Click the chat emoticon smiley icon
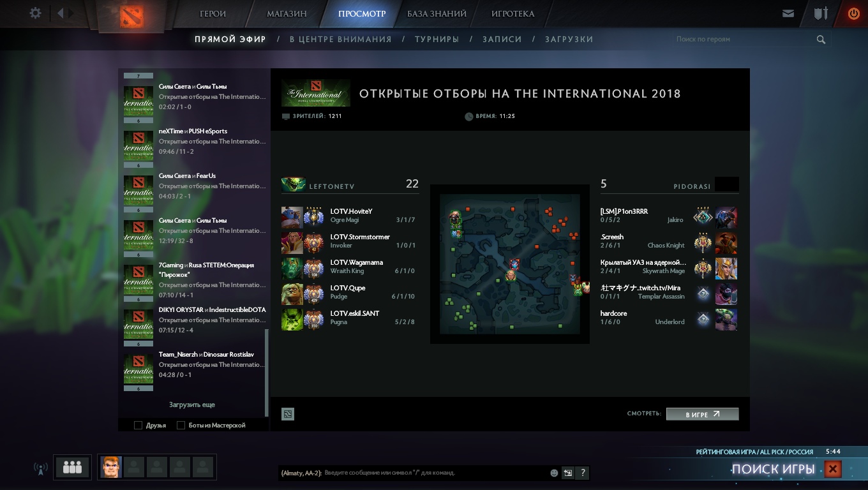 [x=554, y=473]
